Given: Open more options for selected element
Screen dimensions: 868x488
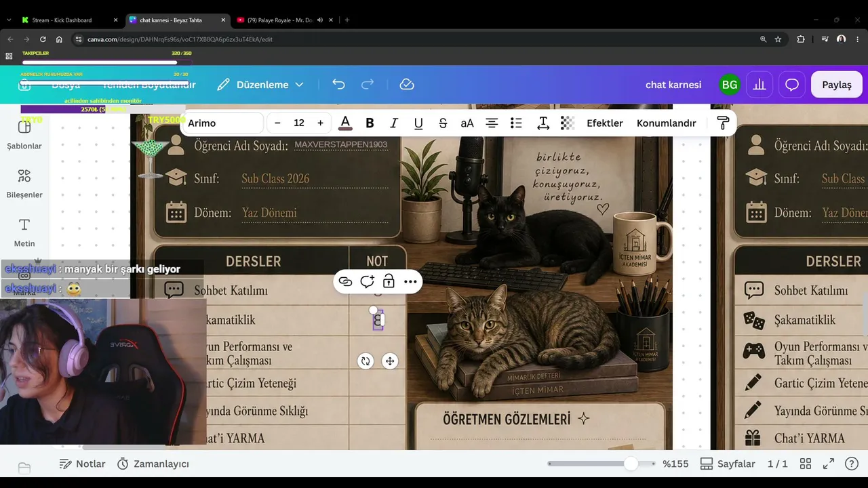Looking at the screenshot, I should tap(410, 281).
